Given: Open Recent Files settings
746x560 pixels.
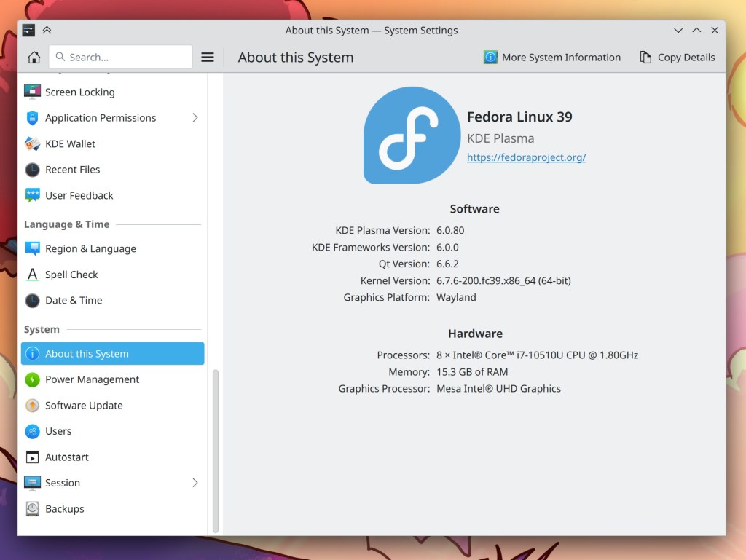Looking at the screenshot, I should pos(71,169).
